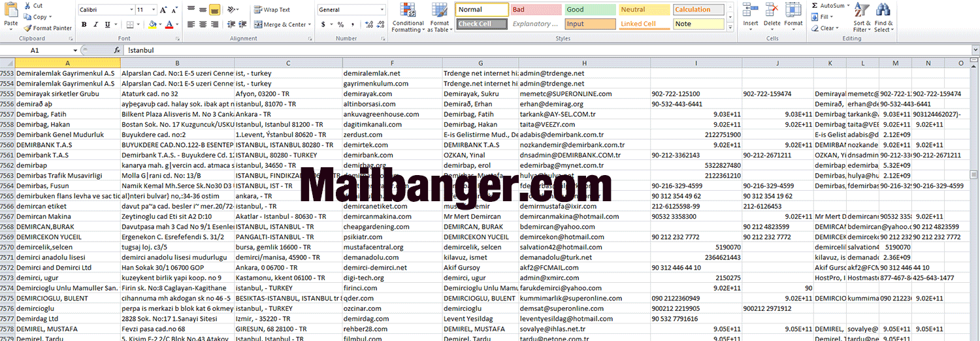Apply the Normal cell style
Image resolution: width=980 pixels, height=341 pixels.
point(482,10)
